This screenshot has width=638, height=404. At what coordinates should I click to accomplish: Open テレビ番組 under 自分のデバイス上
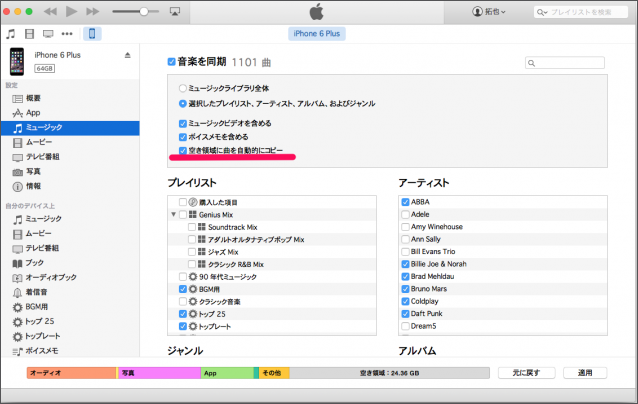tap(70, 248)
